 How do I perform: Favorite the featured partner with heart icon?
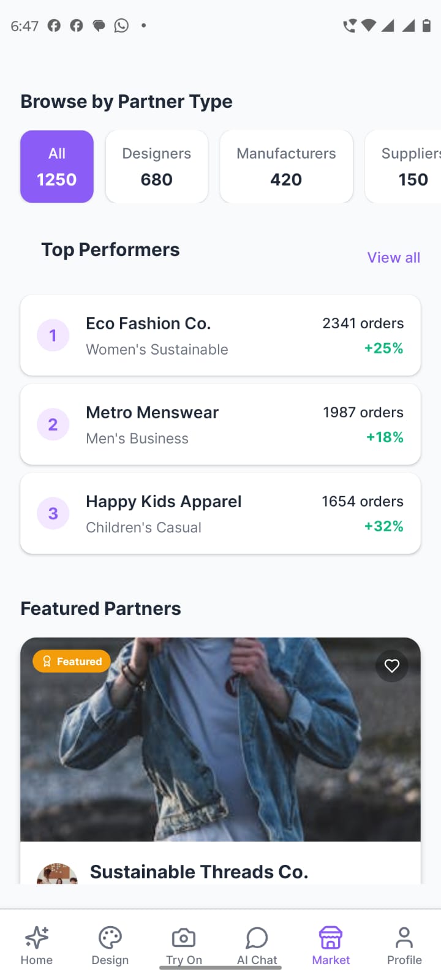(x=392, y=666)
